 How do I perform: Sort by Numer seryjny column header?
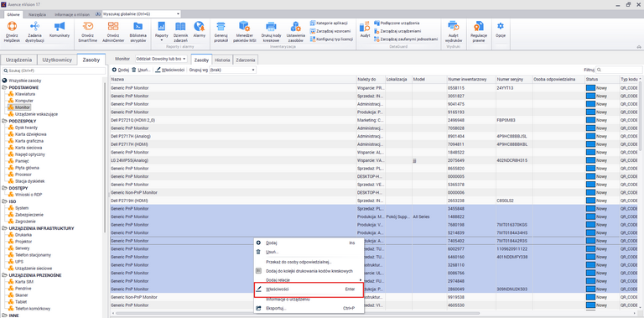click(x=513, y=79)
